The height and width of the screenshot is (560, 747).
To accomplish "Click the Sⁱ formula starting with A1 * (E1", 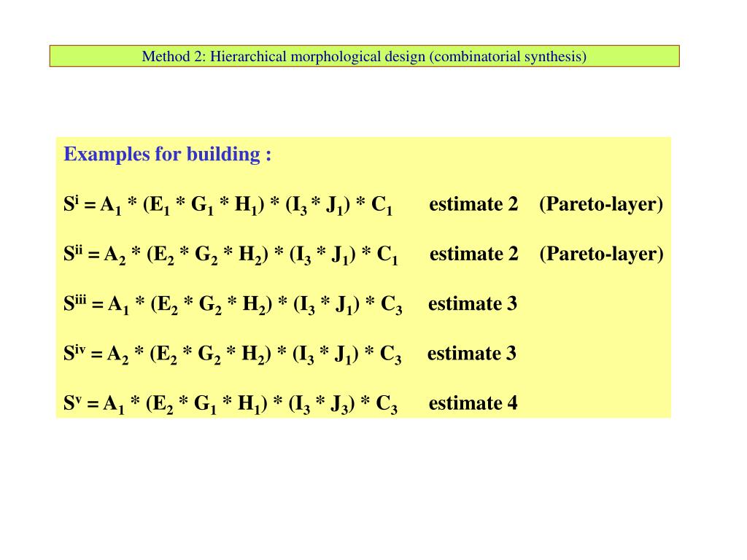I will click(x=228, y=205).
